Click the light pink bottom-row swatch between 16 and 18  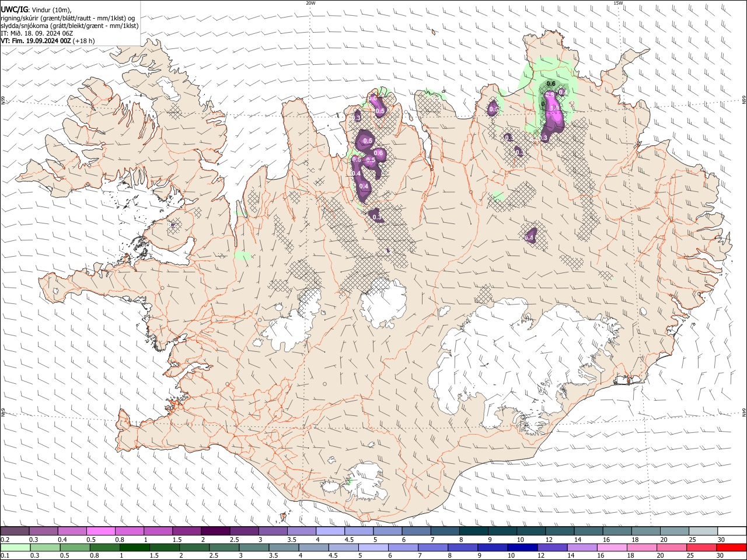612,547
